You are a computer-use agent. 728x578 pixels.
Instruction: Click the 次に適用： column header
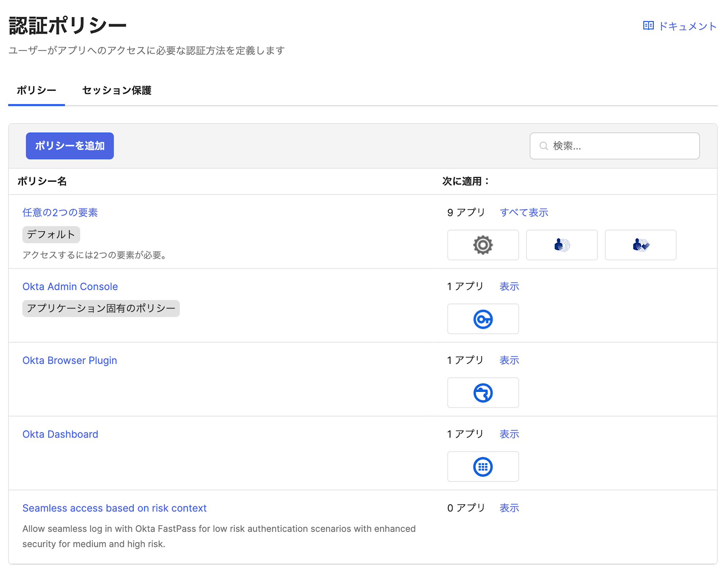[466, 181]
